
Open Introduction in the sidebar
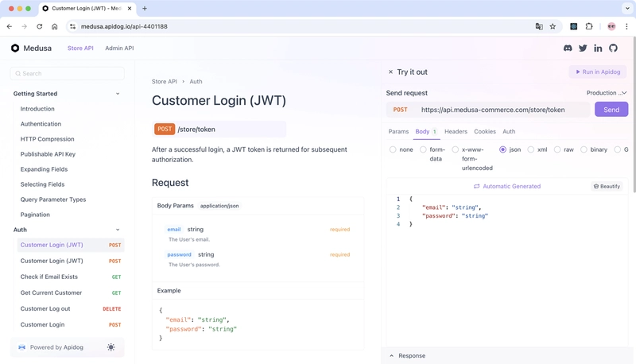37,109
